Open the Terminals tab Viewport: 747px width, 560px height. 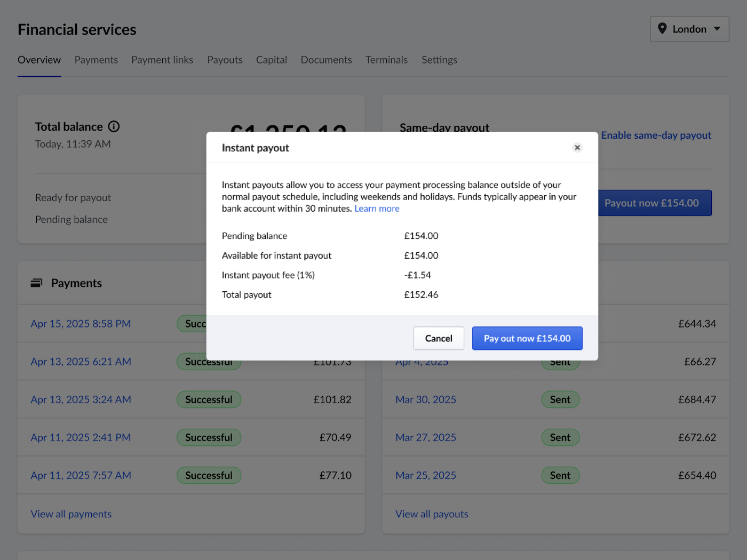386,60
